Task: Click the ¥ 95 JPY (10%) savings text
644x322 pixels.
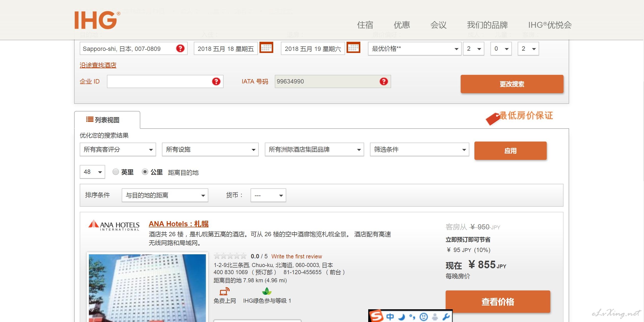Action: click(x=468, y=250)
